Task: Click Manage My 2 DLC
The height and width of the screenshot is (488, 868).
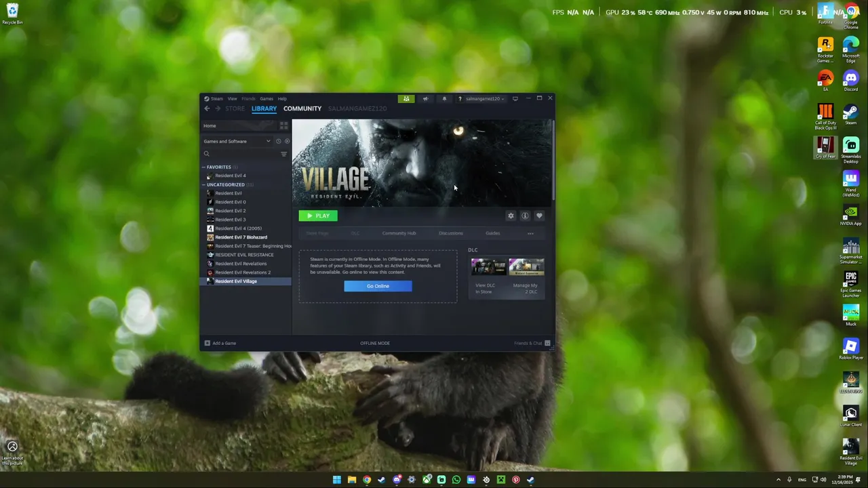Action: click(x=526, y=288)
